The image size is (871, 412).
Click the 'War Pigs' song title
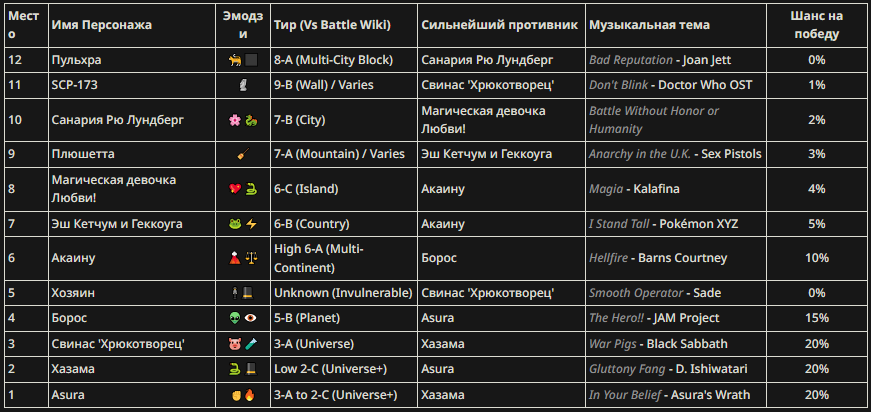[615, 344]
